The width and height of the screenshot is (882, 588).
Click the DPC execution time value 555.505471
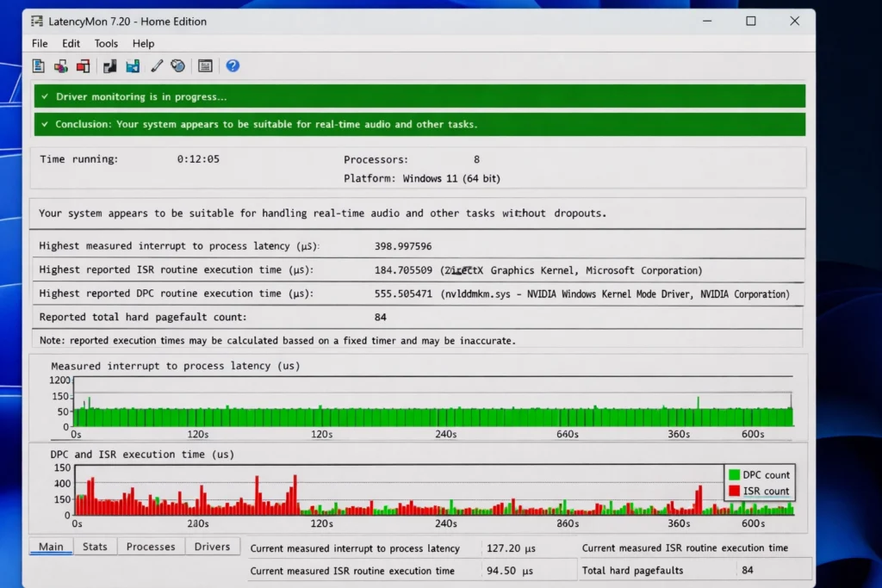[x=403, y=294]
